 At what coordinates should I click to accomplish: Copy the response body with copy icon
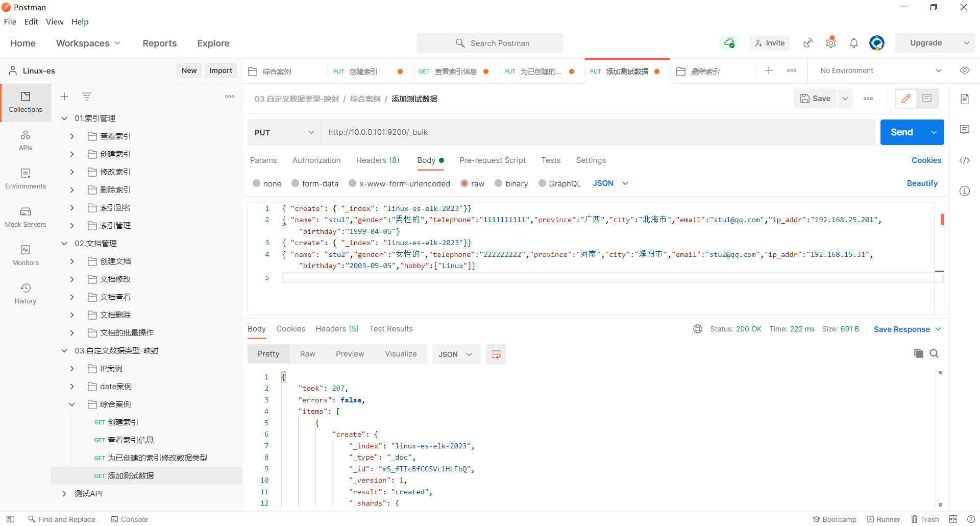coord(918,353)
